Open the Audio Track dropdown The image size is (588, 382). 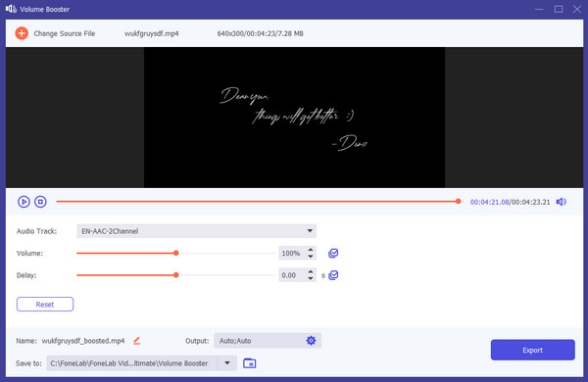coord(197,231)
